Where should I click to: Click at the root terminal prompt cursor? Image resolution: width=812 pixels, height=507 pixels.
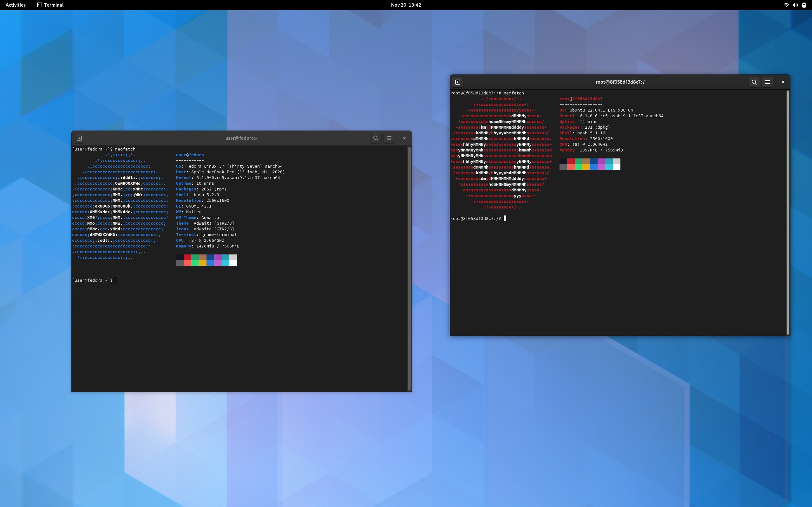505,219
